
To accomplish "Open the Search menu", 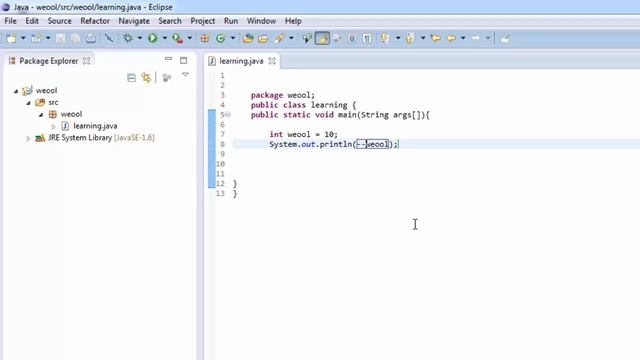I will pyautogui.click(x=170, y=21).
